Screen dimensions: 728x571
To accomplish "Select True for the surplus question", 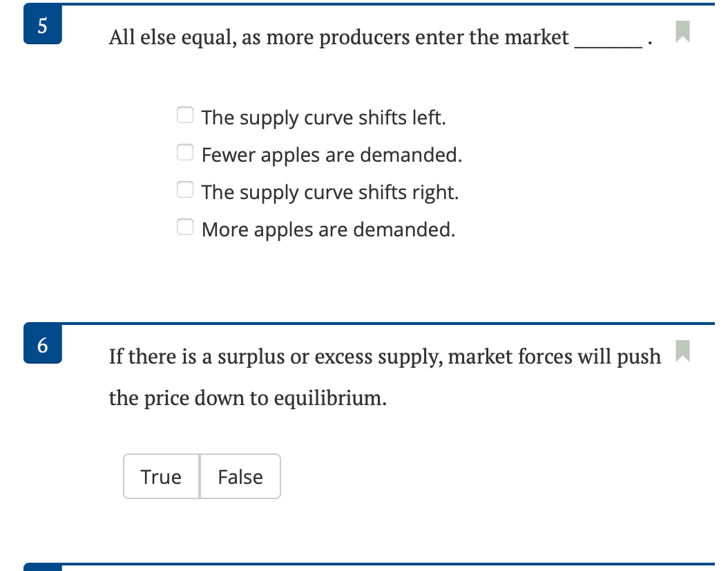I will click(162, 476).
